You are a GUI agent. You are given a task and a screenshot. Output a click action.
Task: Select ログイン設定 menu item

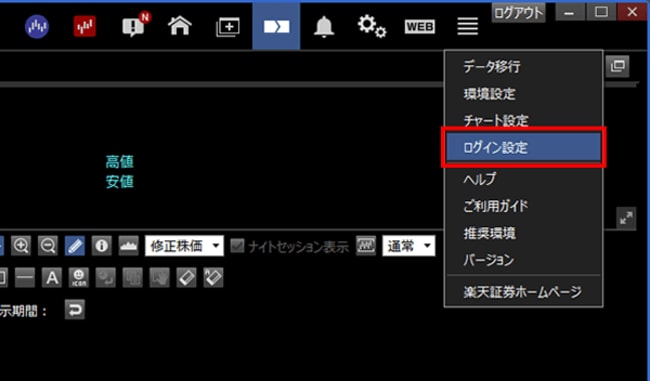coord(524,147)
